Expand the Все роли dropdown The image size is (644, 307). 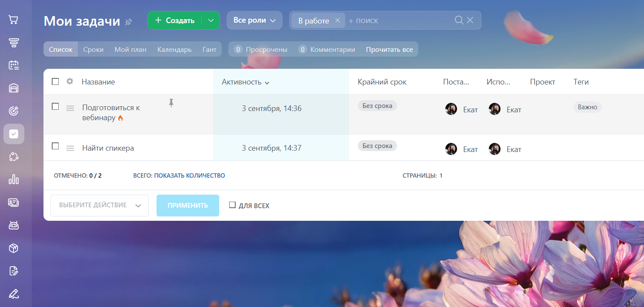[254, 20]
